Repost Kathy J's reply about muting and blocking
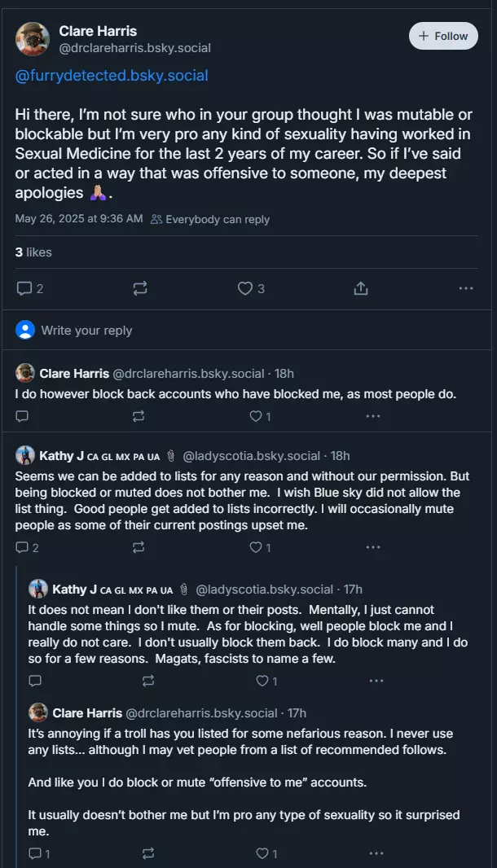This screenshot has height=868, width=497. [x=148, y=681]
